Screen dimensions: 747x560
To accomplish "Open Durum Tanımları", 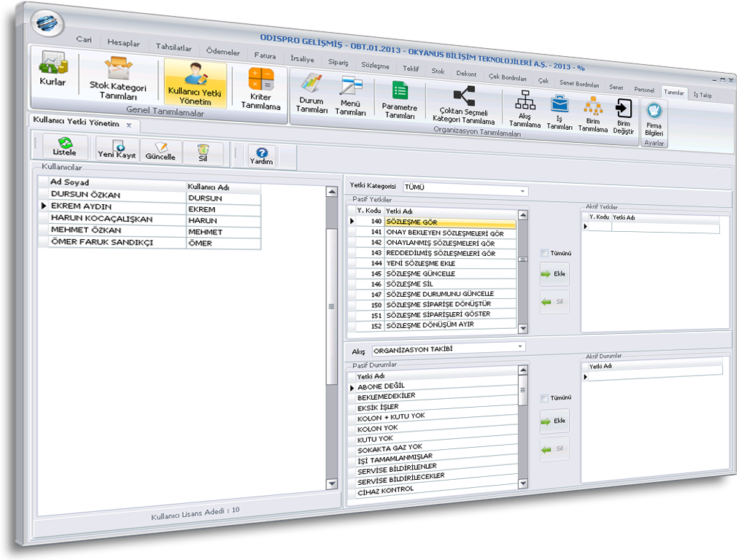I will pos(311,93).
